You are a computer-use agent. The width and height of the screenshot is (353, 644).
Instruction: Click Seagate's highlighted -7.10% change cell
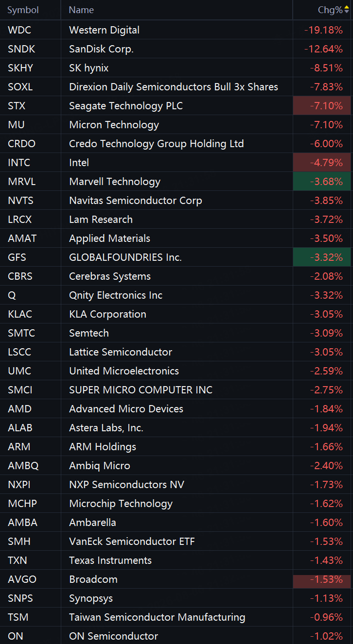pyautogui.click(x=322, y=105)
